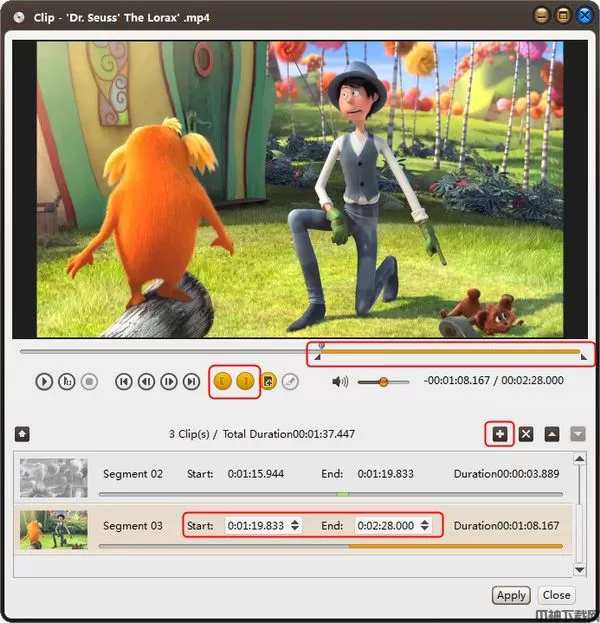Click the segment list scrollbar down arrow
Viewport: 600px width, 623px height.
579,570
